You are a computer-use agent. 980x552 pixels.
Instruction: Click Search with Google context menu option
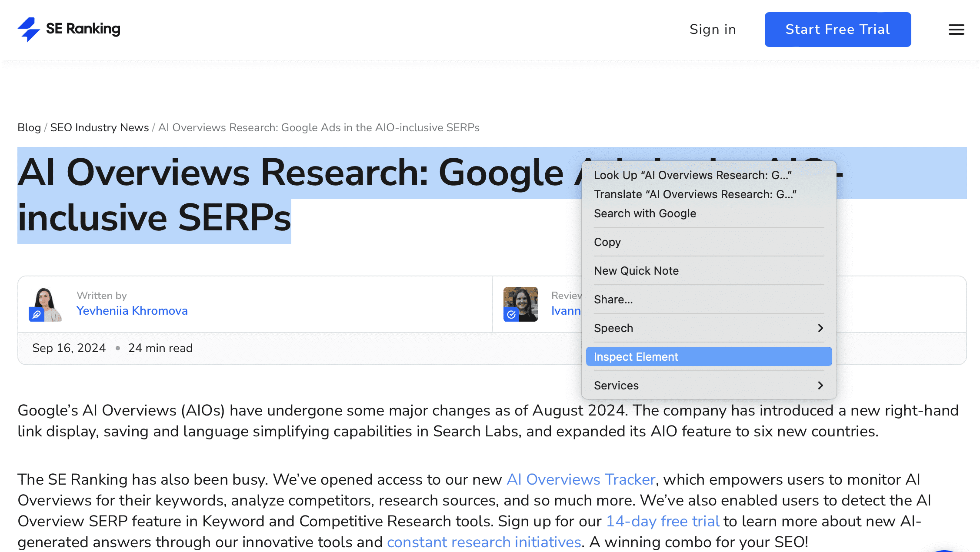(x=643, y=213)
